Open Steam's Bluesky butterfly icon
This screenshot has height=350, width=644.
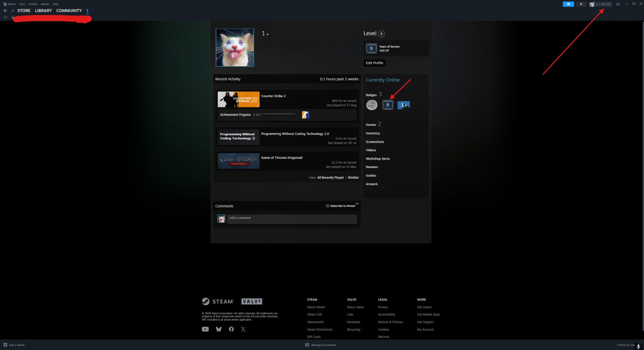pos(219,329)
